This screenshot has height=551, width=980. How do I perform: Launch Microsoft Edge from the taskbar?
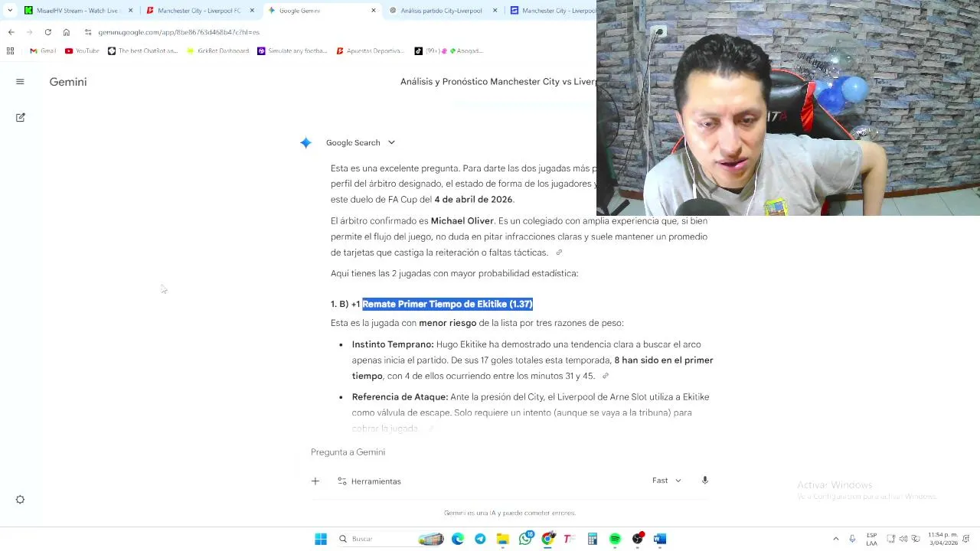point(458,539)
